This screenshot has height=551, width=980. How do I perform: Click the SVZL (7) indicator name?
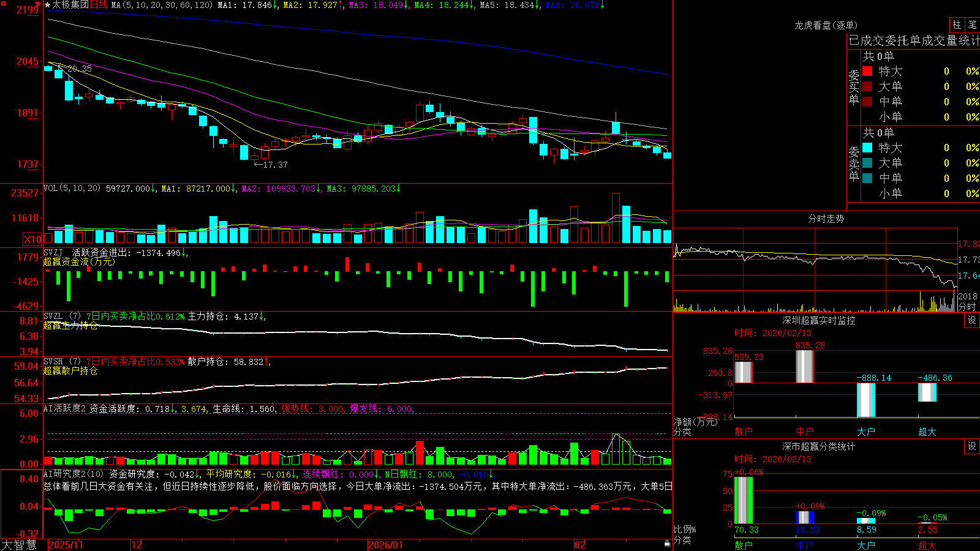pyautogui.click(x=62, y=317)
